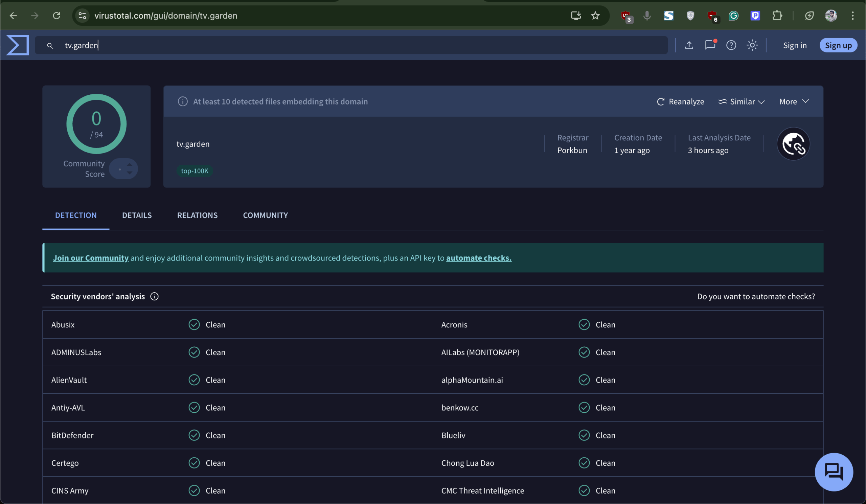The width and height of the screenshot is (866, 504).
Task: Vote community score down with the lower arrow
Action: pyautogui.click(x=130, y=173)
